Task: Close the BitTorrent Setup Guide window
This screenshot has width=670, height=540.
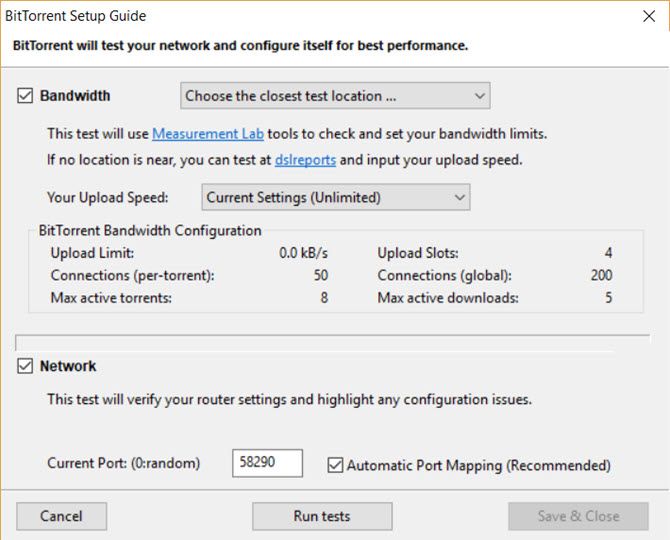Action: click(x=648, y=16)
